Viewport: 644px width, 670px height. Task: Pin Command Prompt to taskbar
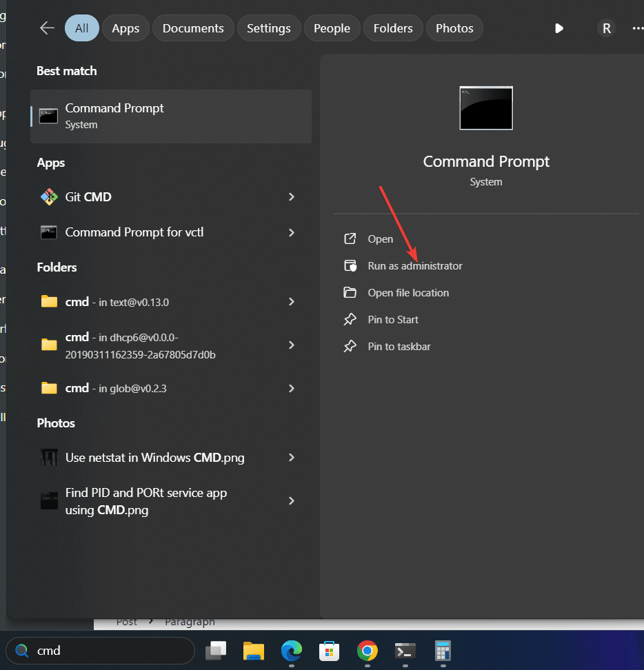(x=399, y=347)
